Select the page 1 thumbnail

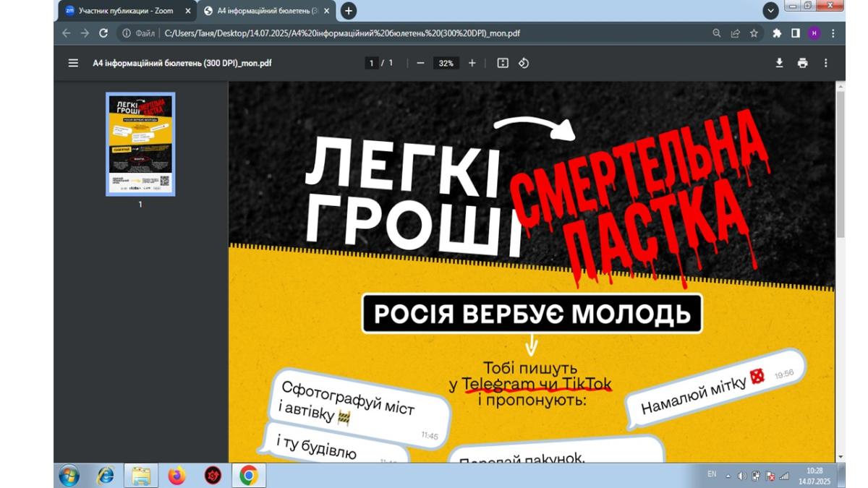point(140,144)
